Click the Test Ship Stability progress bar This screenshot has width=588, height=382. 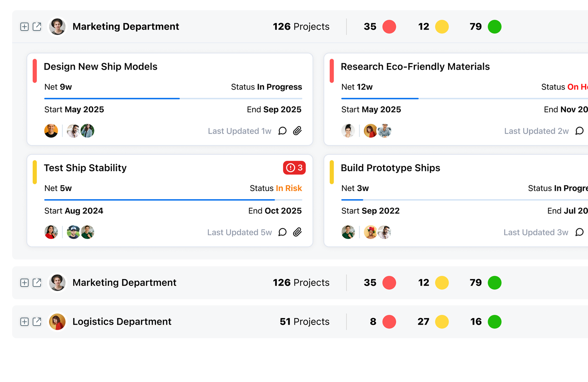coord(173,200)
